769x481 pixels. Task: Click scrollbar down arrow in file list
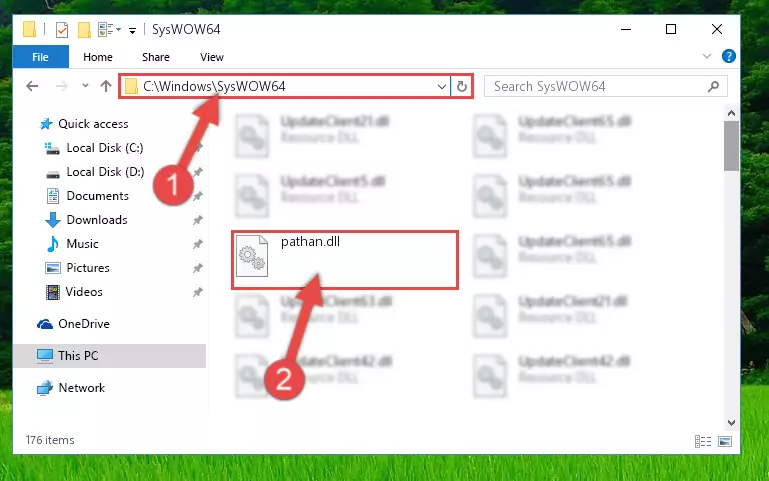coord(731,423)
